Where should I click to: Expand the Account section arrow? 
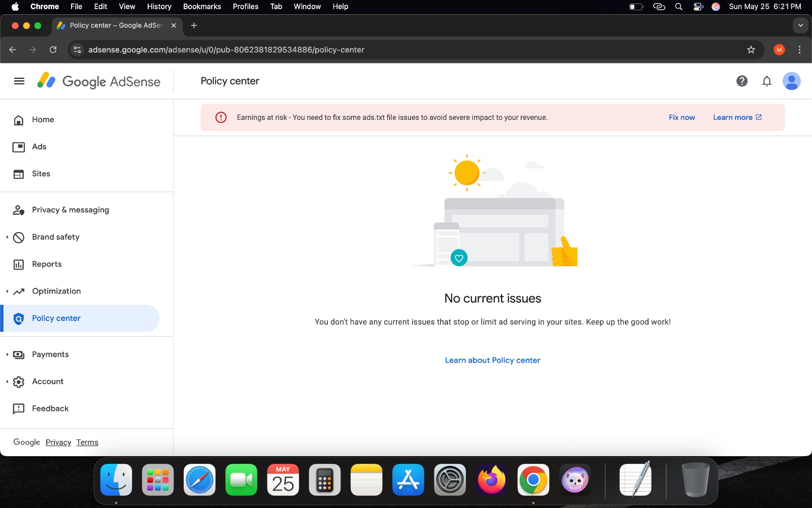[7, 382]
